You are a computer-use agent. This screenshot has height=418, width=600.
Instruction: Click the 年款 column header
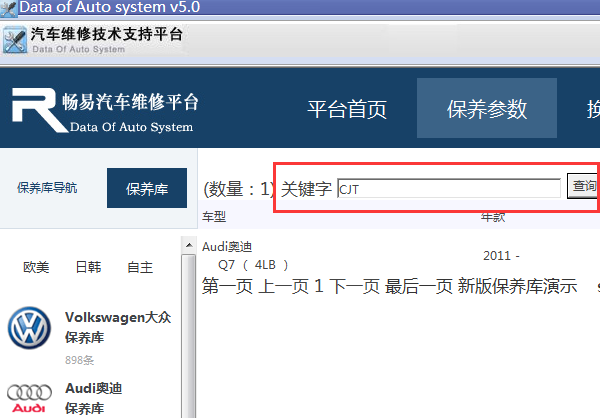(x=493, y=217)
